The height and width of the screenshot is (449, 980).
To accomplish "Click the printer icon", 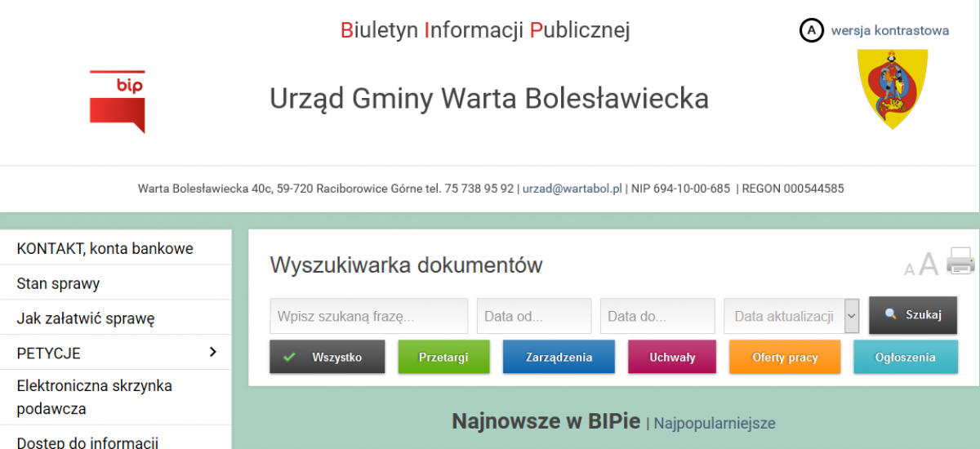I will click(x=960, y=262).
